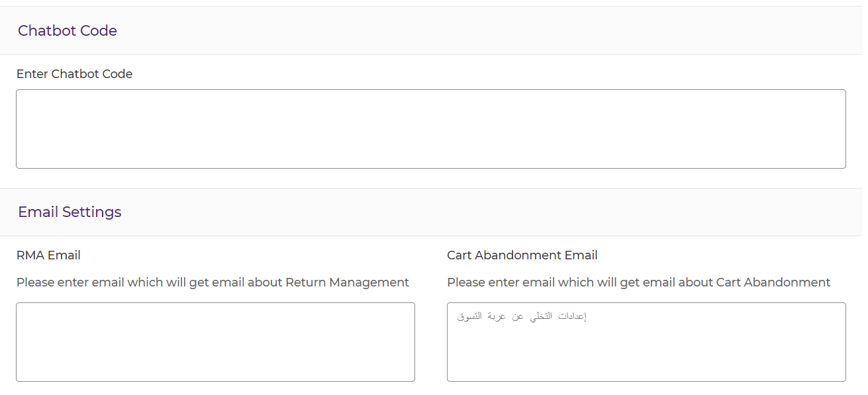Focus the RMA Email text box
The height and width of the screenshot is (395, 868).
[x=215, y=342]
